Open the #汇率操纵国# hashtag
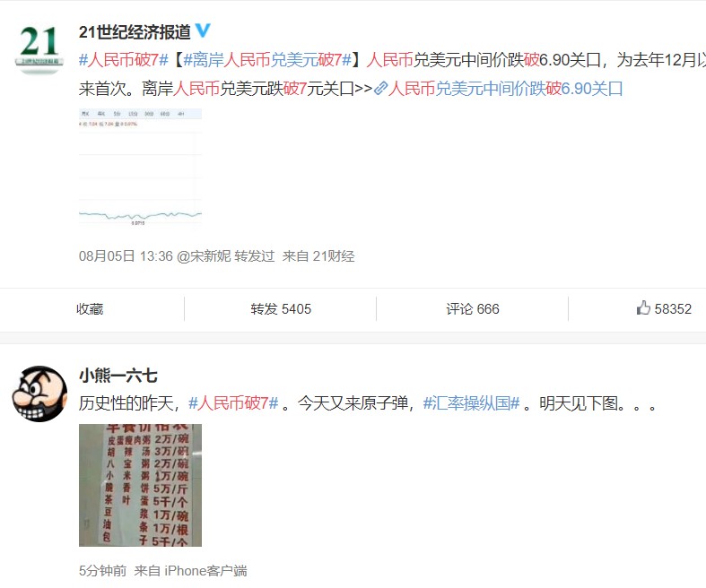706x588 pixels. pyautogui.click(x=472, y=403)
